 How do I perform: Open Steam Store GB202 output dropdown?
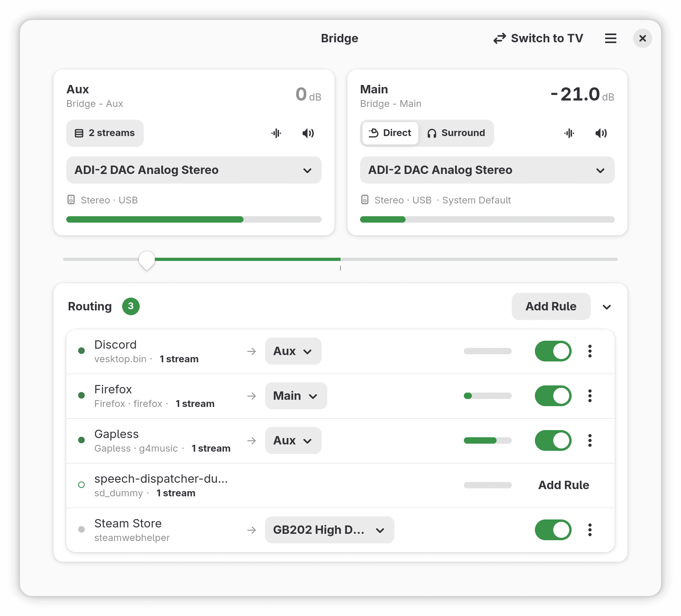coord(330,530)
